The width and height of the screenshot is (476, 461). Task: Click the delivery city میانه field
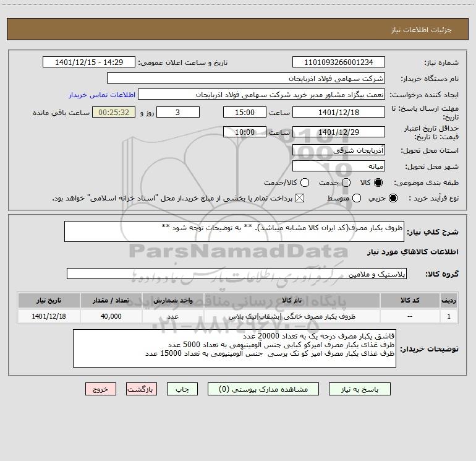[x=339, y=166]
